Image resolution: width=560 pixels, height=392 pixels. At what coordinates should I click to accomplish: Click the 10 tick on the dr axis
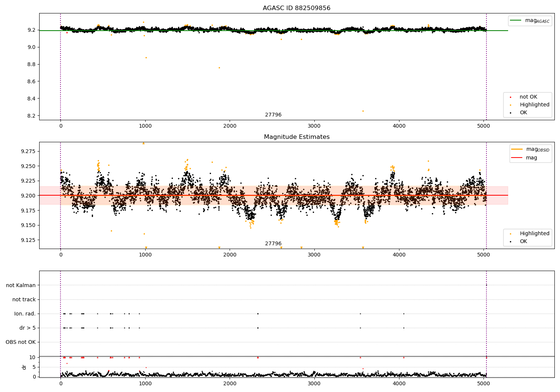[32, 357]
